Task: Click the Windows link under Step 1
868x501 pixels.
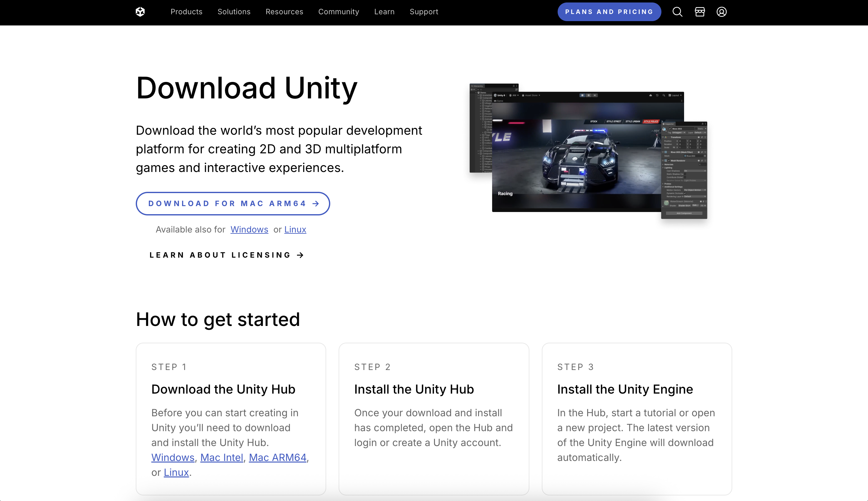Action: 172,457
